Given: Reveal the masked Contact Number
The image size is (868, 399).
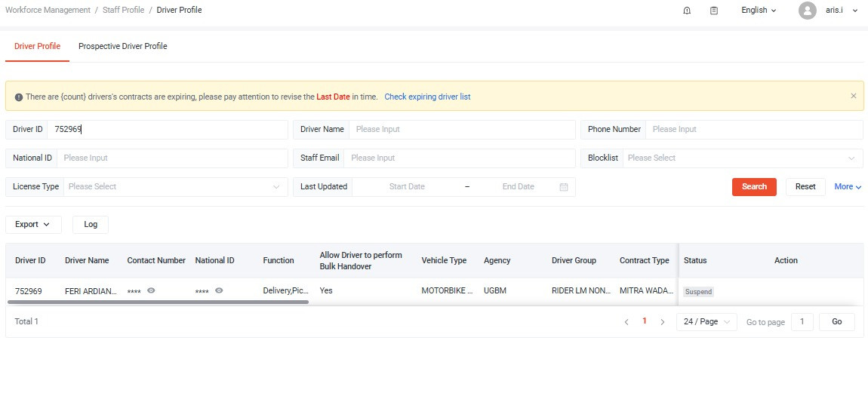Looking at the screenshot, I should coord(152,290).
